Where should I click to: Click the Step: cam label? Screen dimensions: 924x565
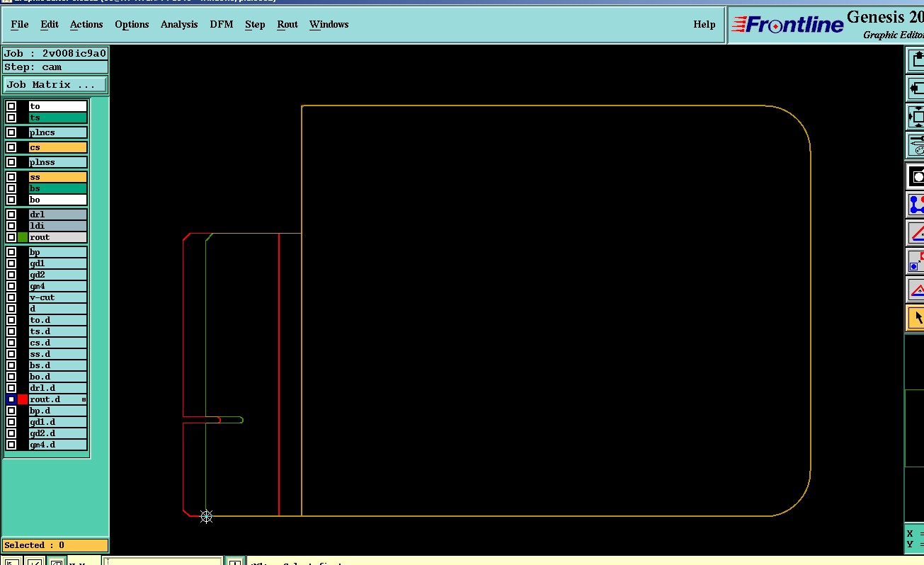coord(55,67)
